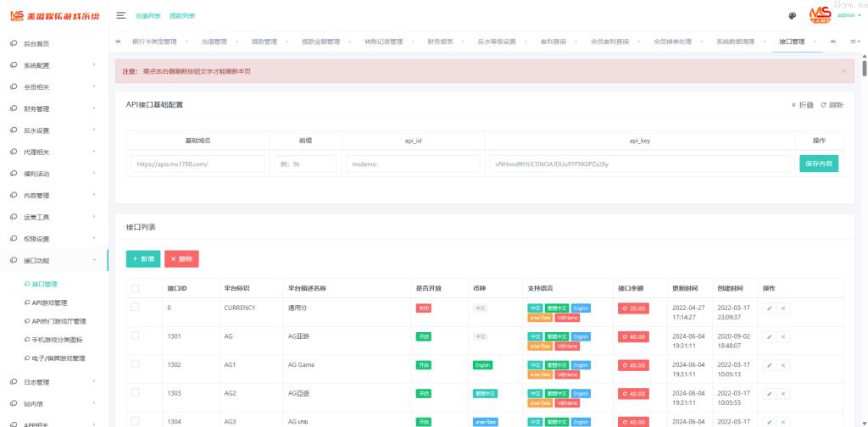Close the red notice alert banner
This screenshot has height=427, width=868.
(843, 71)
